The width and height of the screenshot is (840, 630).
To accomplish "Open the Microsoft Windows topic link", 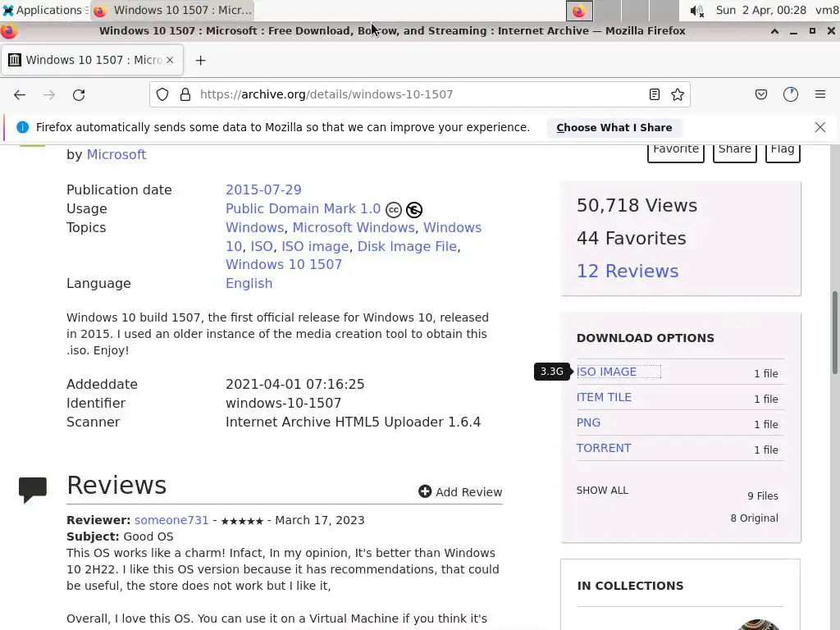I will click(354, 228).
